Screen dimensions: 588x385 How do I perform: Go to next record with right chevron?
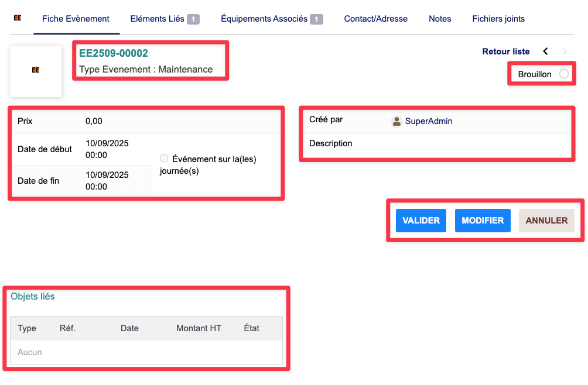click(x=565, y=51)
